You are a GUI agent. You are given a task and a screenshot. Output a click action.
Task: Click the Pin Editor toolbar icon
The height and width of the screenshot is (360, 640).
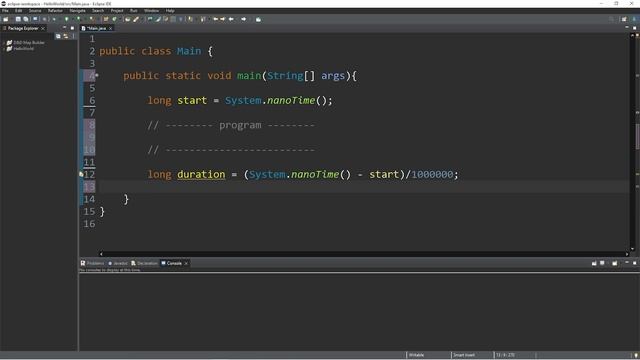(258, 19)
